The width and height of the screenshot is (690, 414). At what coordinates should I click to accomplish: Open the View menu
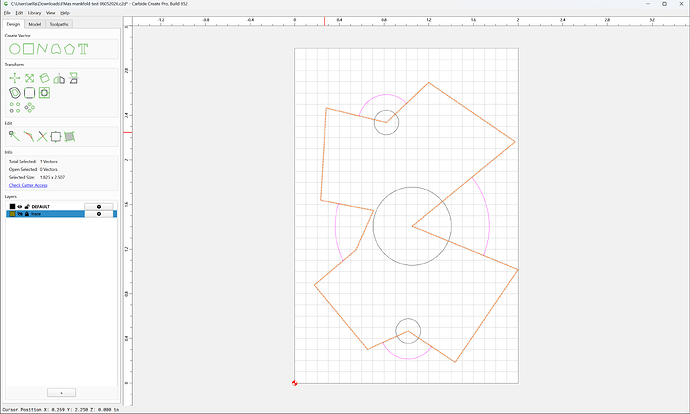51,13
